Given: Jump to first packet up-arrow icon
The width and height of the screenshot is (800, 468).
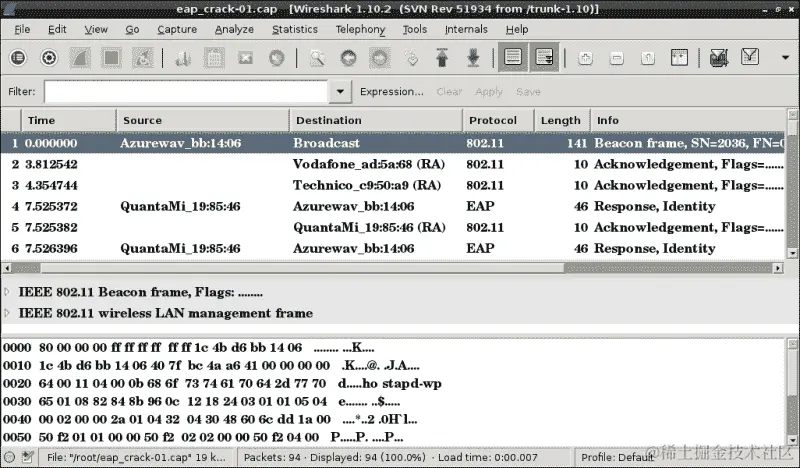Looking at the screenshot, I should [x=442, y=58].
